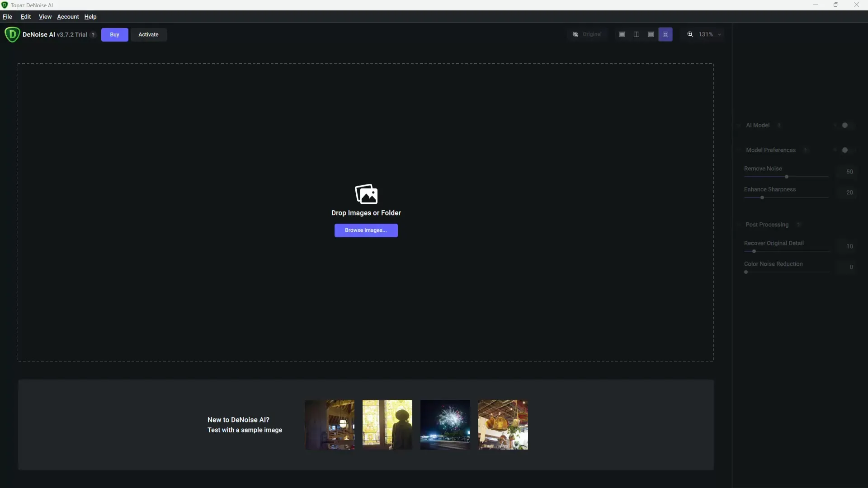Collapse the Post Processing section
The height and width of the screenshot is (488, 868).
pyautogui.click(x=740, y=225)
